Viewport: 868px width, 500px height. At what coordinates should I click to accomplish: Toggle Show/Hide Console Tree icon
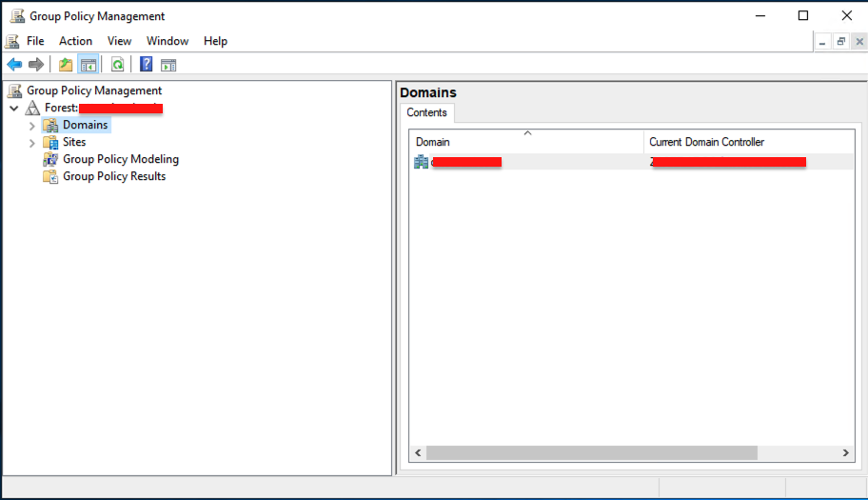click(x=88, y=65)
